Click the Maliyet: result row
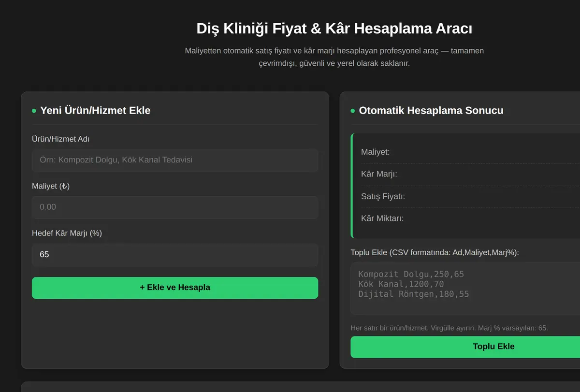This screenshot has height=392, width=580. (x=470, y=152)
